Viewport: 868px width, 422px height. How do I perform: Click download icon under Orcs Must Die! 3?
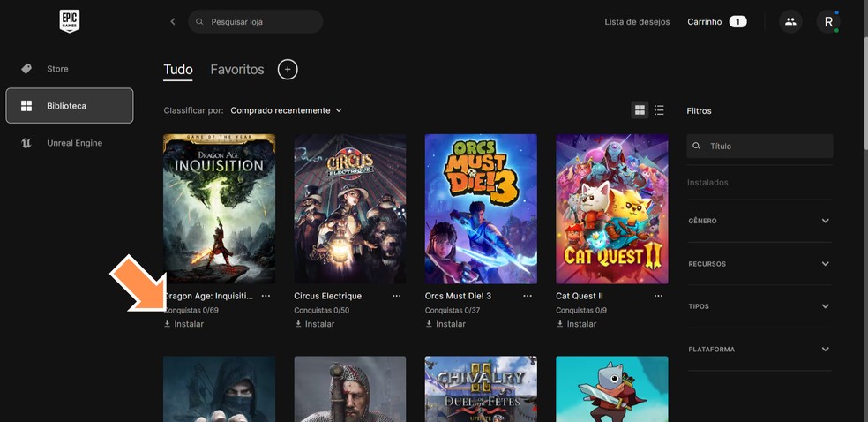click(429, 323)
